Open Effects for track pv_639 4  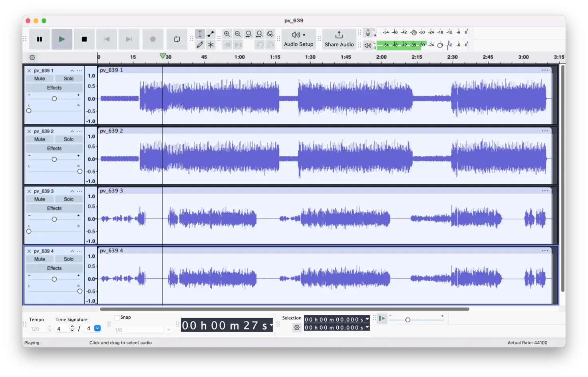point(54,268)
